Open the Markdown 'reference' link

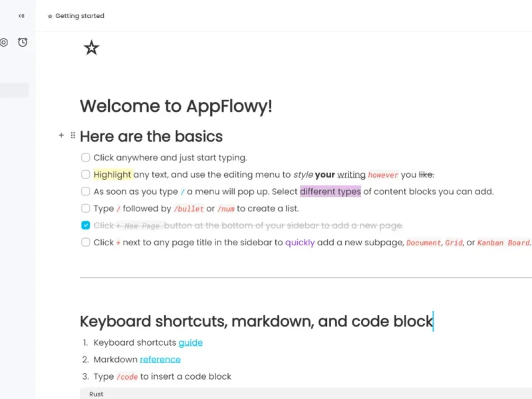(160, 360)
